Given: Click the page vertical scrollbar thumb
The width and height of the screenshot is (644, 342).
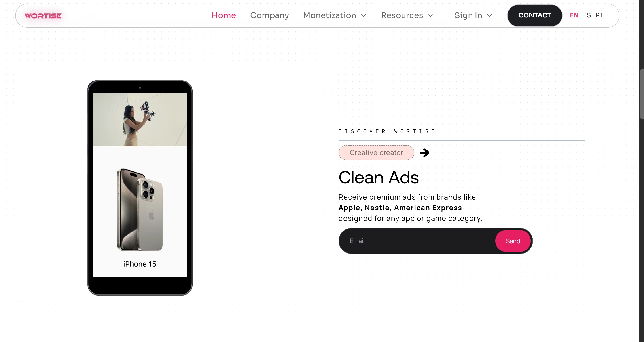Looking at the screenshot, I should [x=642, y=94].
